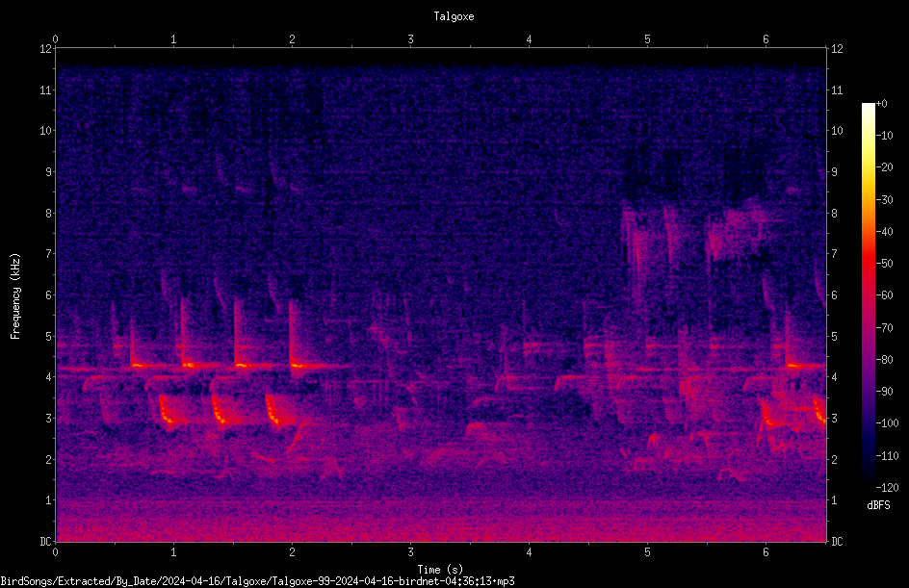909x588 pixels.
Task: Click the file path text at bottom
Action: point(257,581)
